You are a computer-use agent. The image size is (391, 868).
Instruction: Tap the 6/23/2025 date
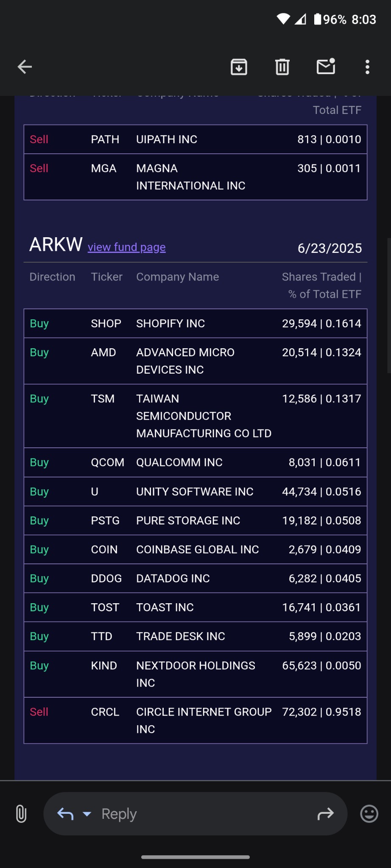[x=330, y=248]
